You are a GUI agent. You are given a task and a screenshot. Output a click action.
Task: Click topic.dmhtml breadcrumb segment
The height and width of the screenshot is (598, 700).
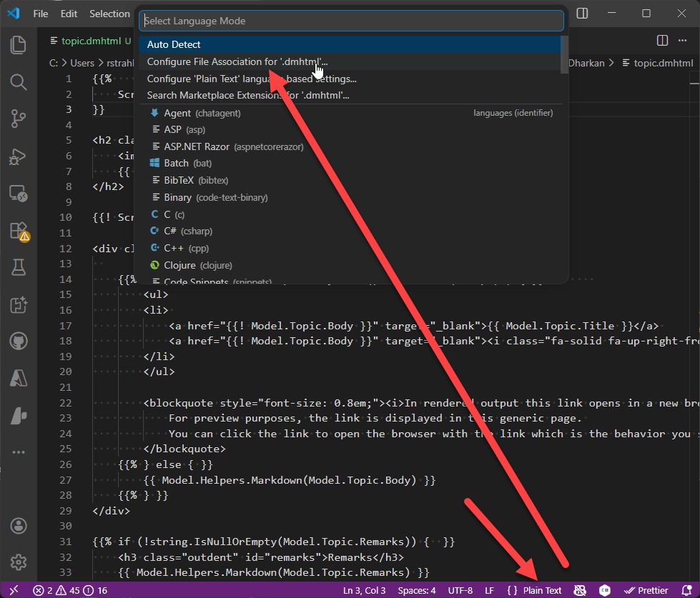pos(658,64)
